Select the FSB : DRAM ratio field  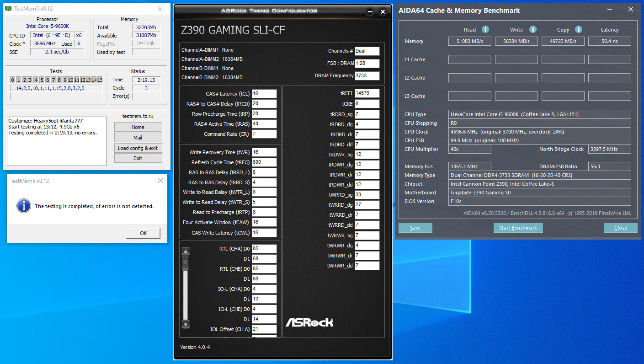367,63
